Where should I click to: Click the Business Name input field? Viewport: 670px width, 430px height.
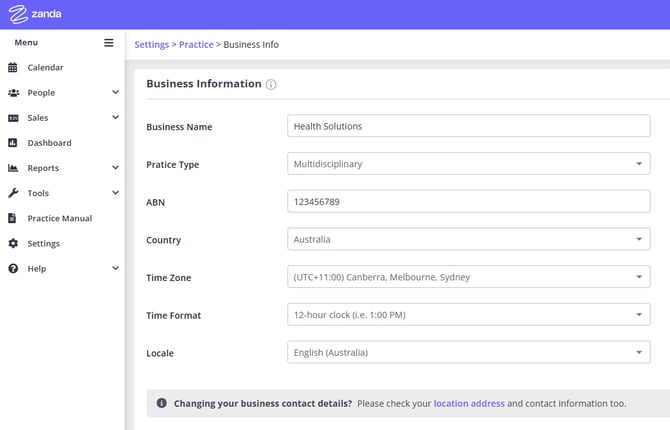tap(468, 126)
